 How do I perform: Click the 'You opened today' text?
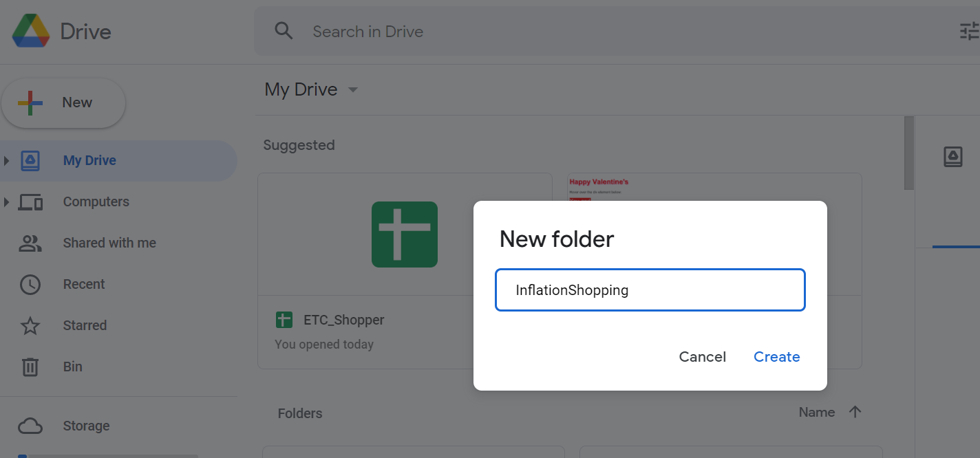(x=324, y=345)
